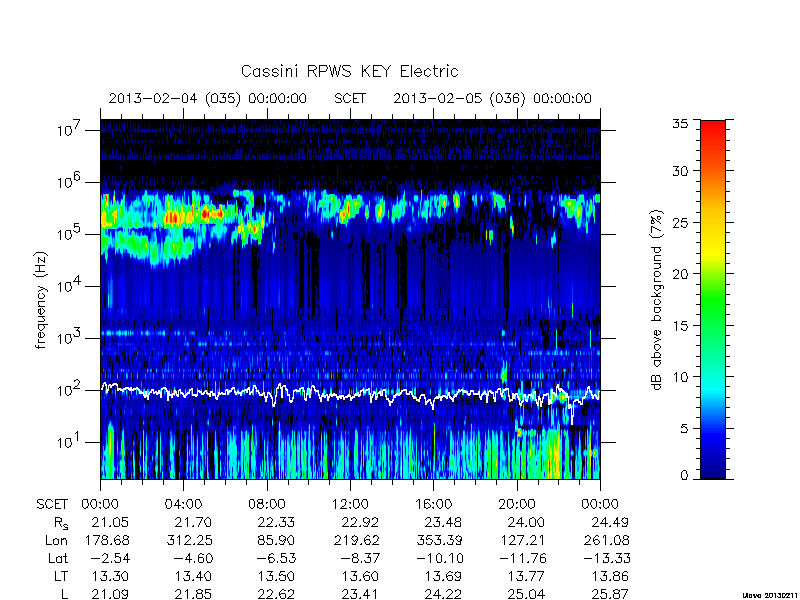Image resolution: width=800 pixels, height=600 pixels.
Task: Click the Rs value 22.92
Action: point(360,522)
